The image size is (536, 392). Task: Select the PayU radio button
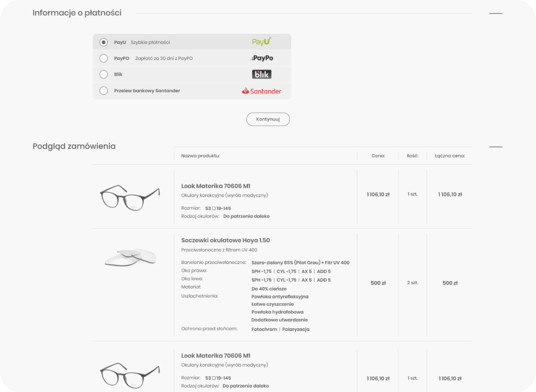tap(104, 42)
